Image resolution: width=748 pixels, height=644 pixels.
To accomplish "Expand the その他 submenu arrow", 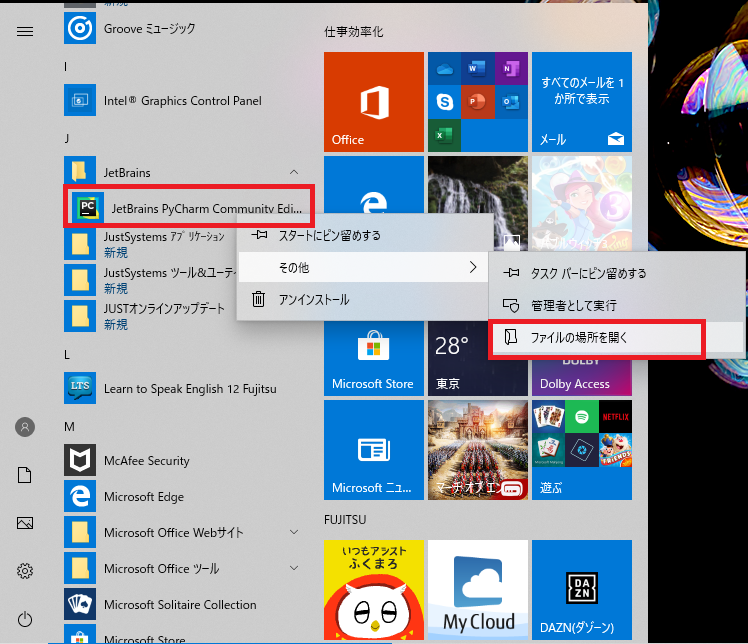I will pos(473,267).
